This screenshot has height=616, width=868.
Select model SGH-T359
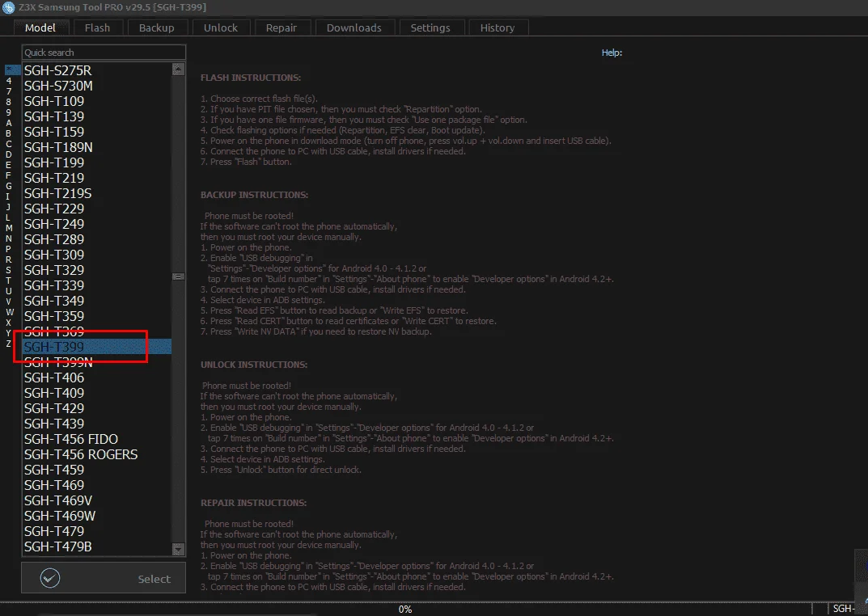[97, 316]
